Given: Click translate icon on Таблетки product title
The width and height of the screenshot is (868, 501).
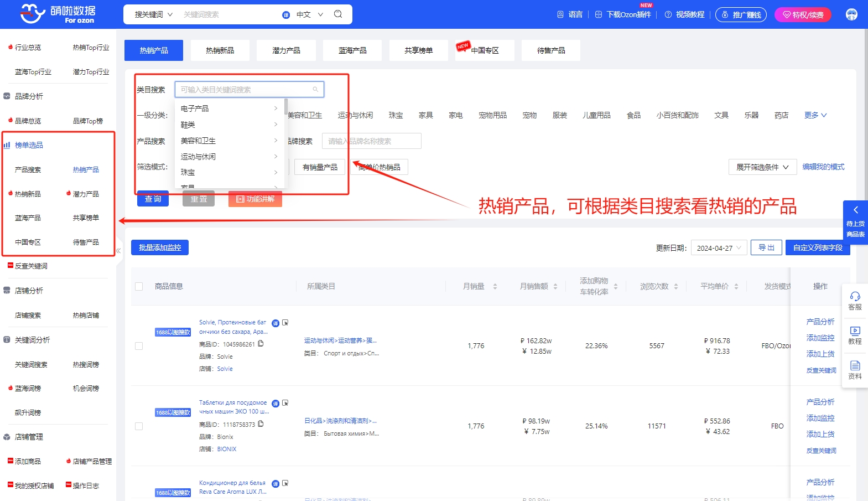Looking at the screenshot, I should point(276,403).
